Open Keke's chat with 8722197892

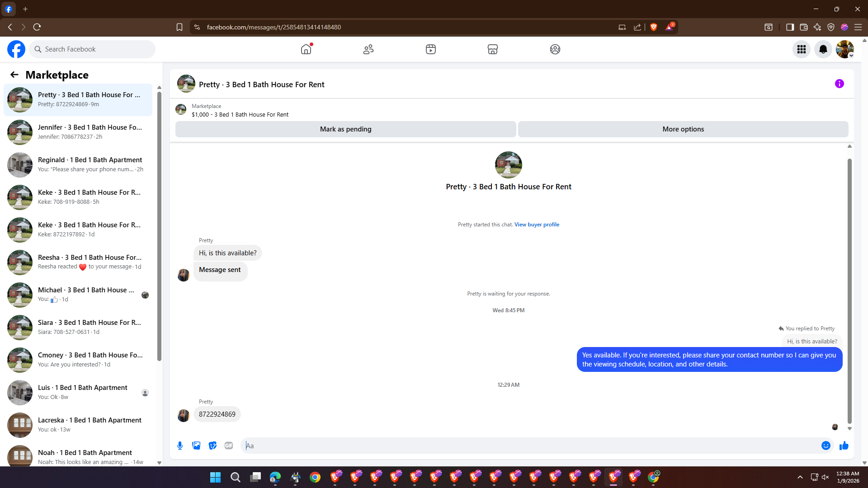click(78, 230)
